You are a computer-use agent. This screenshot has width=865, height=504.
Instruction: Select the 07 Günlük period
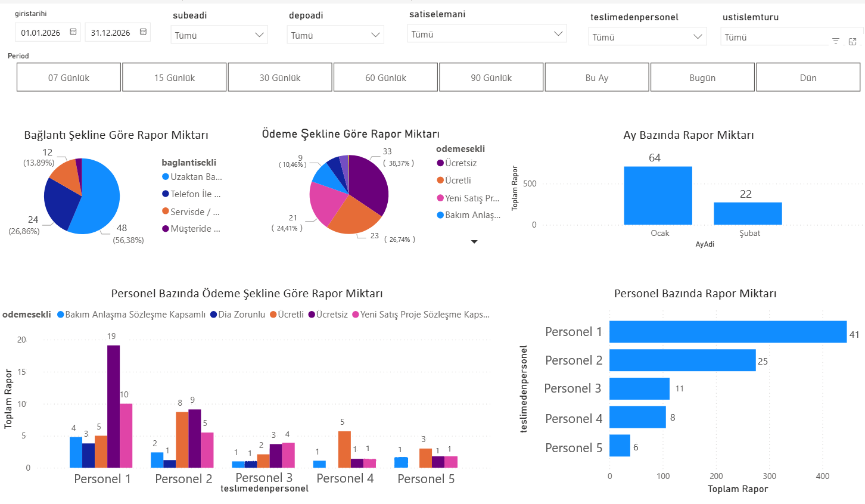(x=69, y=78)
